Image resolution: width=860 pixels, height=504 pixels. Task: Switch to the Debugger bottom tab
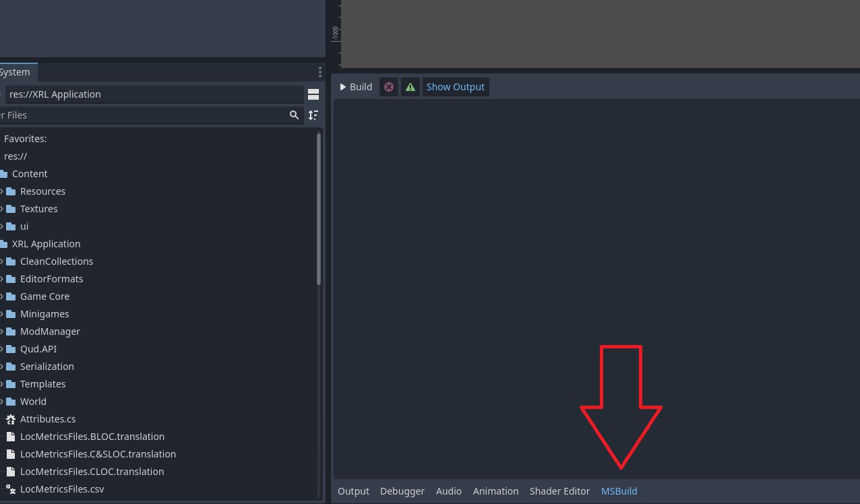pyautogui.click(x=402, y=491)
